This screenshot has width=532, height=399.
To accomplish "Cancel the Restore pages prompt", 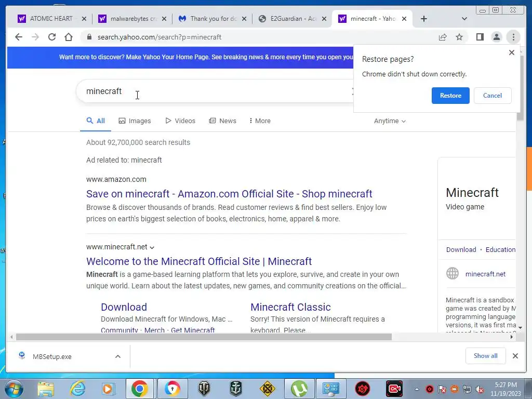I will tap(493, 96).
